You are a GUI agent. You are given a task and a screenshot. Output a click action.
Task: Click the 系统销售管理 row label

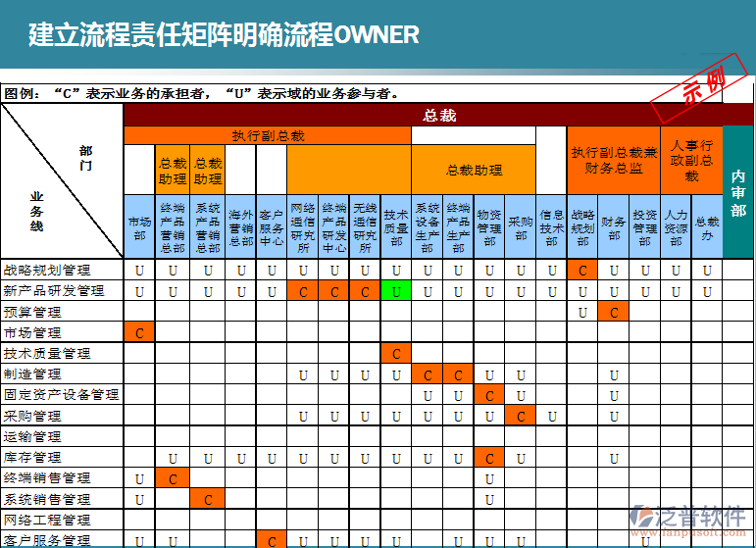pyautogui.click(x=47, y=499)
